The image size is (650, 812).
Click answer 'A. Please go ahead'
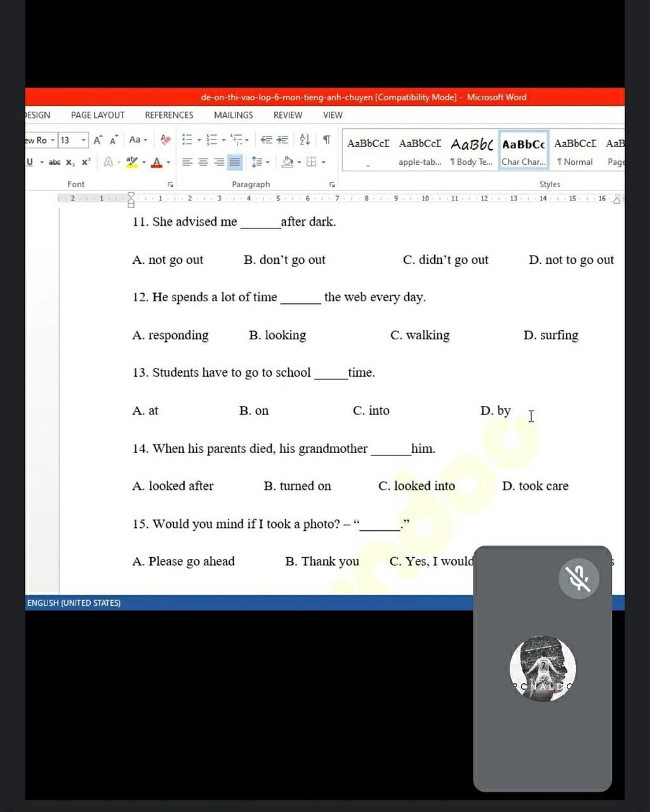(x=183, y=561)
